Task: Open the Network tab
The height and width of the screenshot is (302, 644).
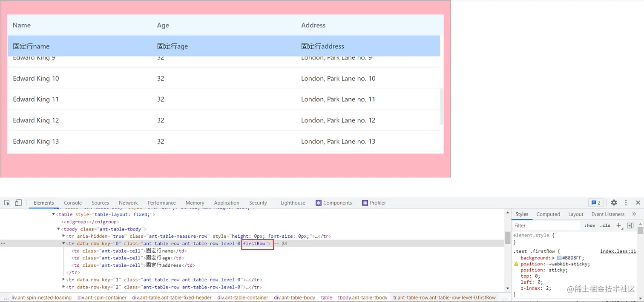Action: 129,203
